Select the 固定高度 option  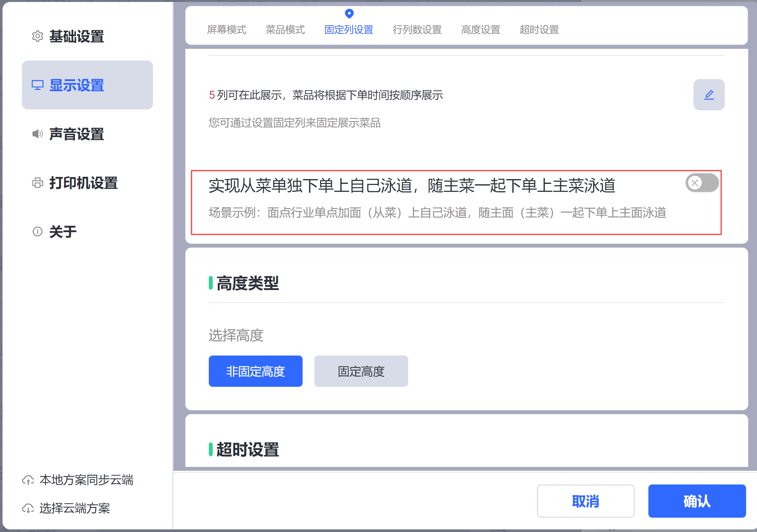click(361, 371)
